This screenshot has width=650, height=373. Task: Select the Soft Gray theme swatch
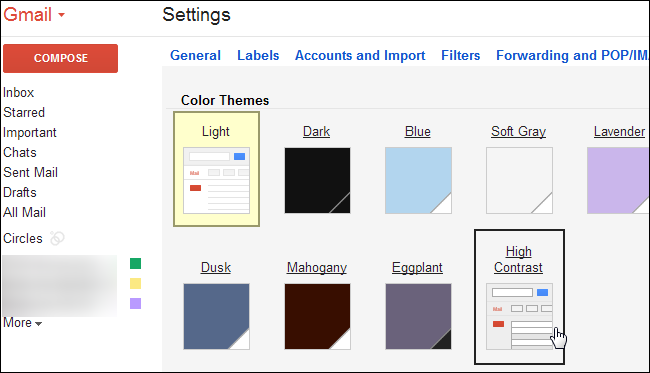tap(519, 180)
